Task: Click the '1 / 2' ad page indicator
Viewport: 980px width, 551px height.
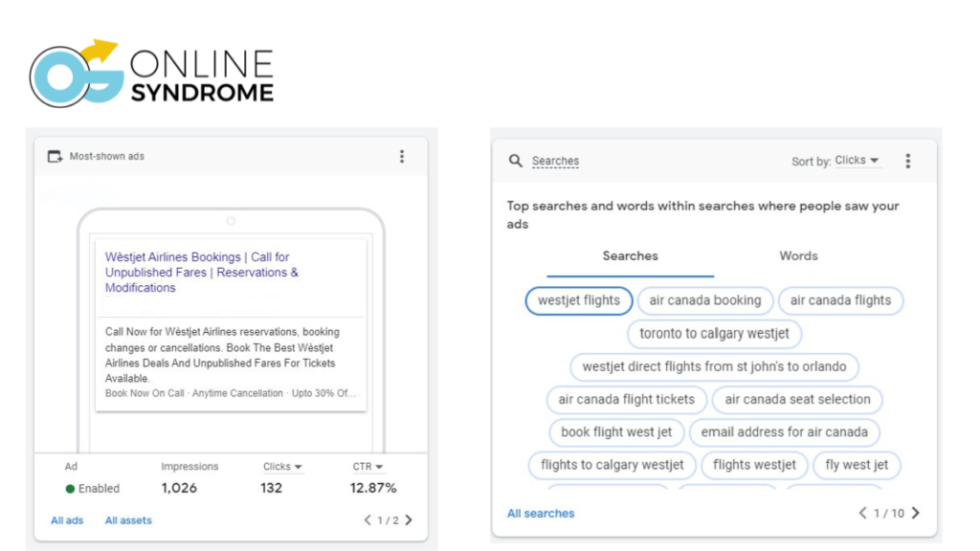Action: coord(389,520)
